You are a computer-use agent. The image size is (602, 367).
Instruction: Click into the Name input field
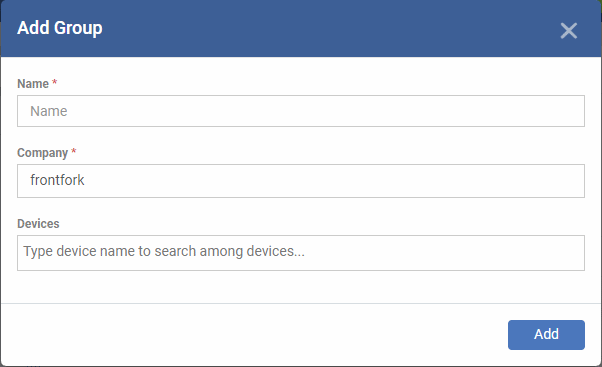click(301, 111)
